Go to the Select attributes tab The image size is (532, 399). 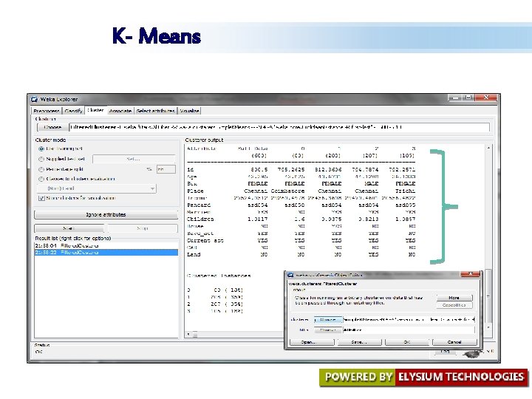coord(155,111)
